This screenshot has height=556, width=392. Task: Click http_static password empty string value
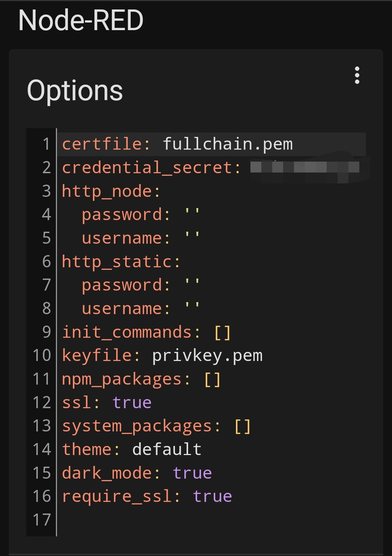point(192,285)
